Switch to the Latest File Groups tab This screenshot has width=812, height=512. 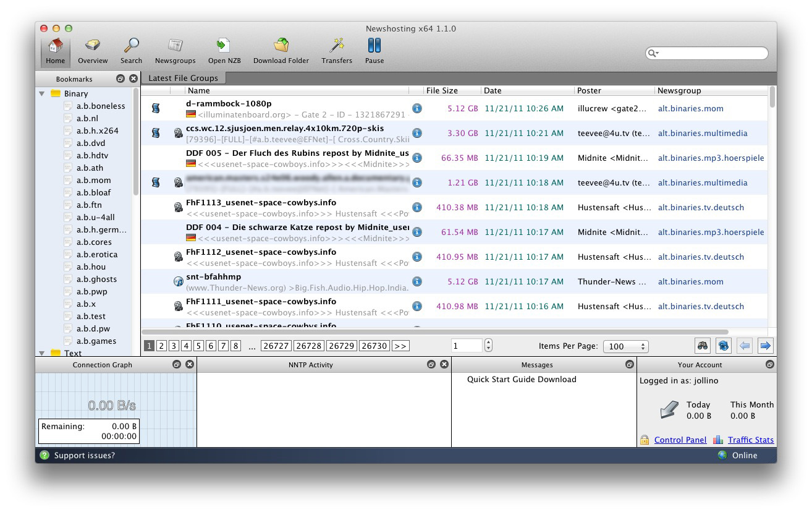183,78
